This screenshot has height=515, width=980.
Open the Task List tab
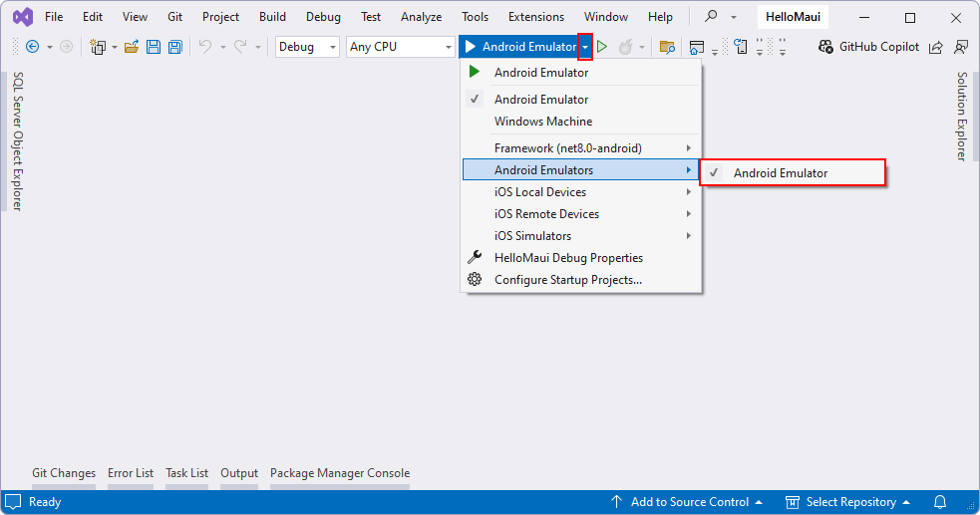pos(186,473)
